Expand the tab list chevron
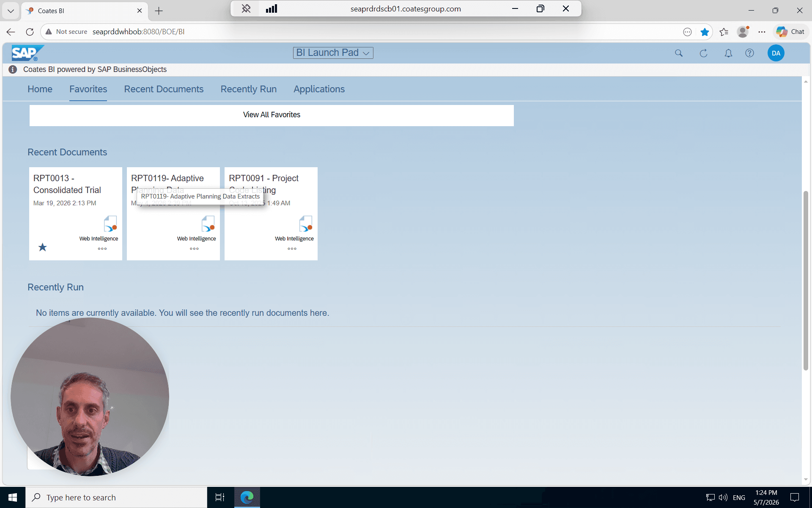Image resolution: width=812 pixels, height=508 pixels. point(11,11)
